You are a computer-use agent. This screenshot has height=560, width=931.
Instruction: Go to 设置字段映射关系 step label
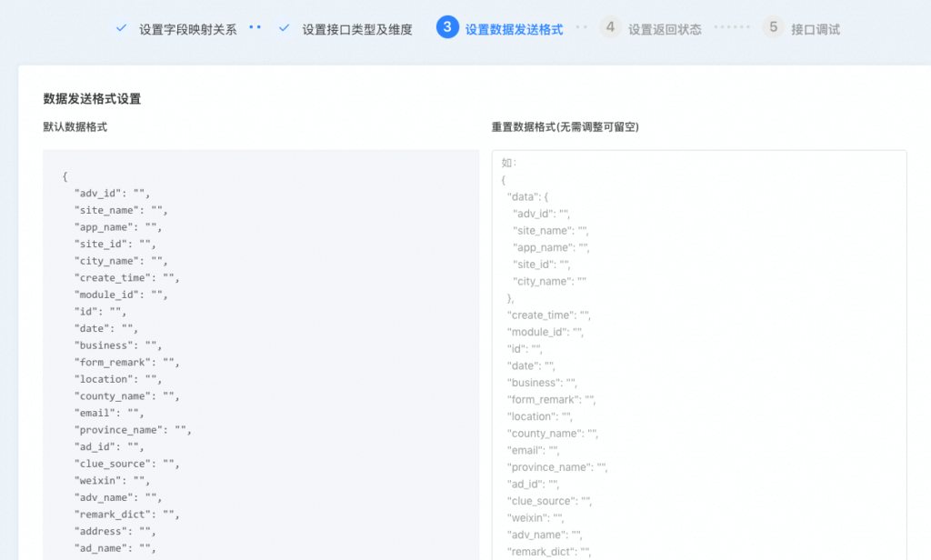[x=187, y=29]
